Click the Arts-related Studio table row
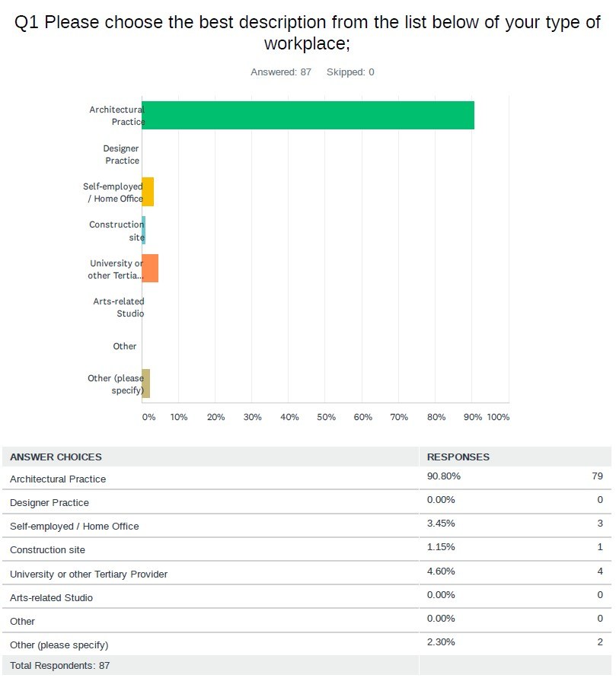Screen dimensions: 616x678 307,597
